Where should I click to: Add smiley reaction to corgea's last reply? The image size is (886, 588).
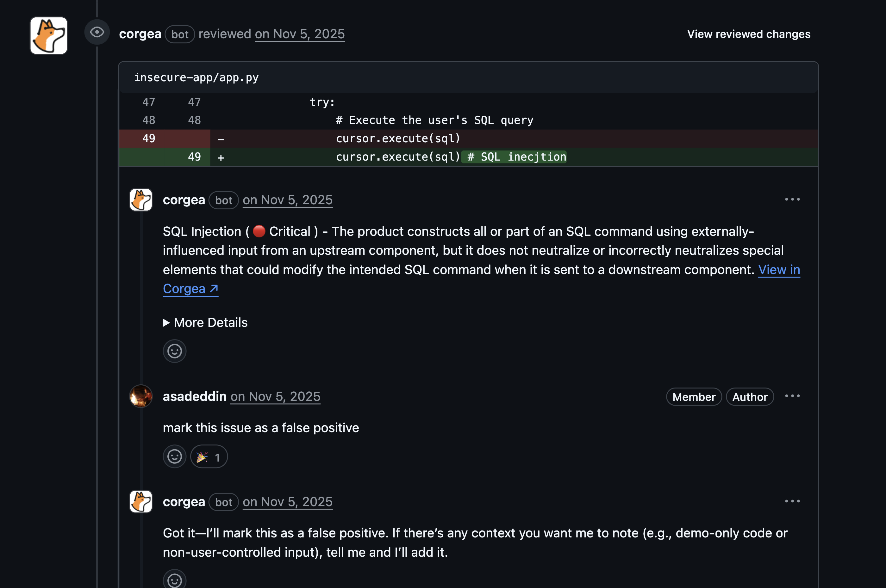[x=174, y=579]
